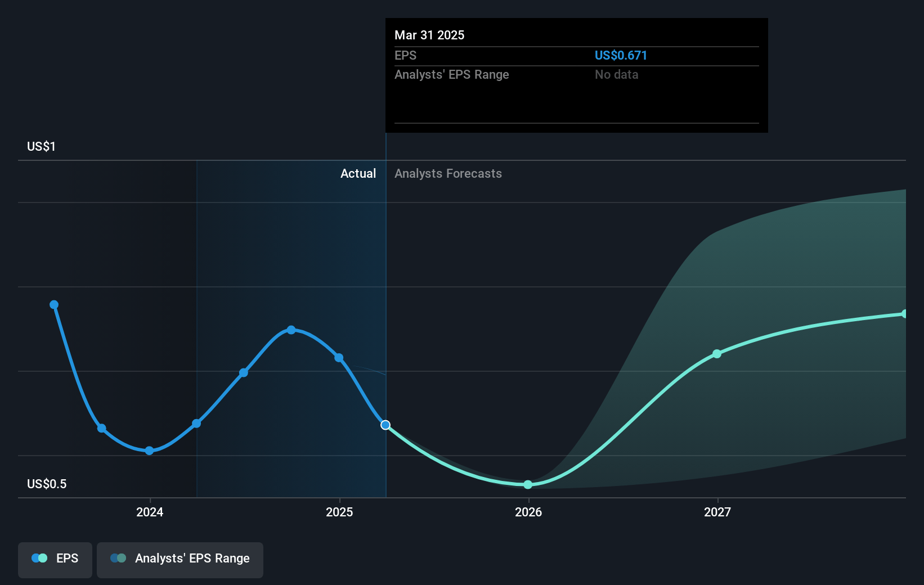Click the EPS data point at 2025
The height and width of the screenshot is (585, 924).
coord(339,358)
